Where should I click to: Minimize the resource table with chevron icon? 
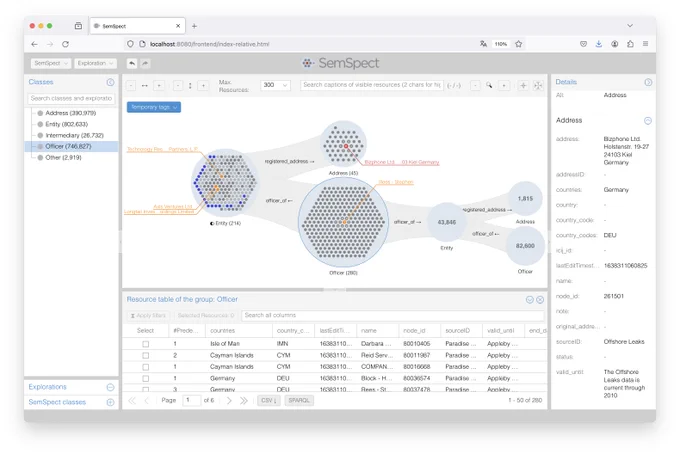coord(530,300)
